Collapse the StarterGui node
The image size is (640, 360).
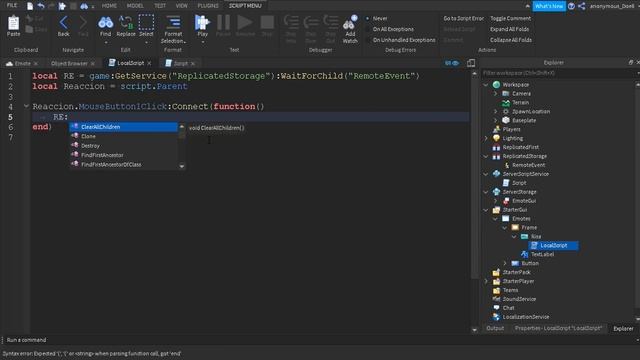[x=486, y=210]
